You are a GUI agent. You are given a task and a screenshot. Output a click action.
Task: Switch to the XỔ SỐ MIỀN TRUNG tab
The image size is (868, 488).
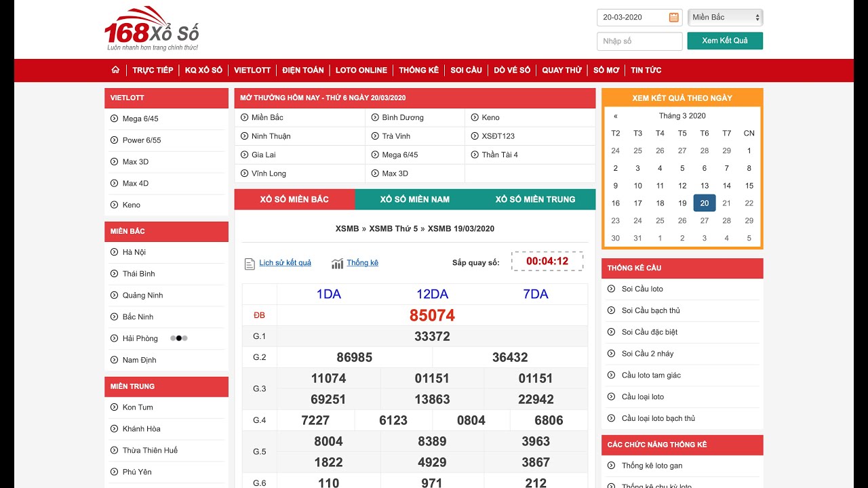[535, 199]
